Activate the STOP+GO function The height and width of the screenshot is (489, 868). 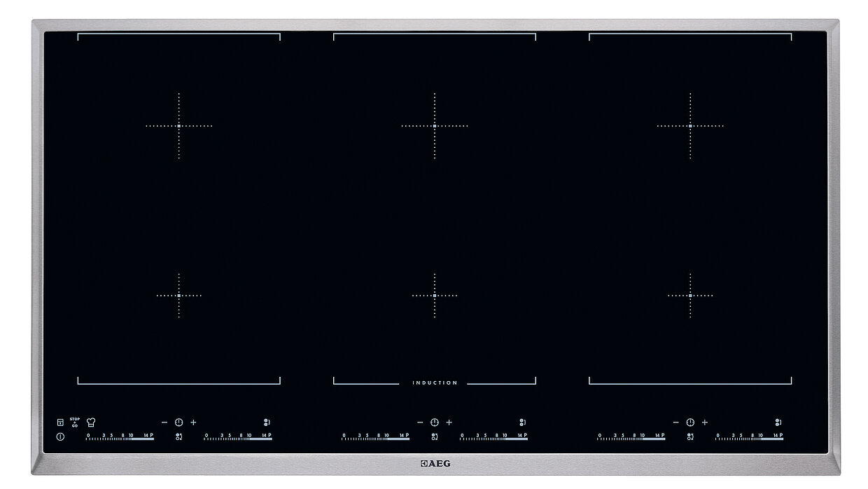[75, 422]
